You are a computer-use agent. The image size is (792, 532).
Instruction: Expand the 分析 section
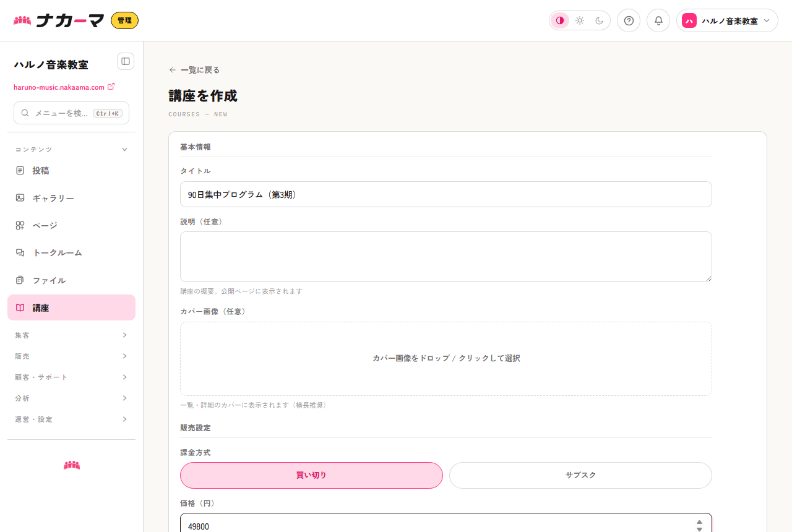coord(71,398)
